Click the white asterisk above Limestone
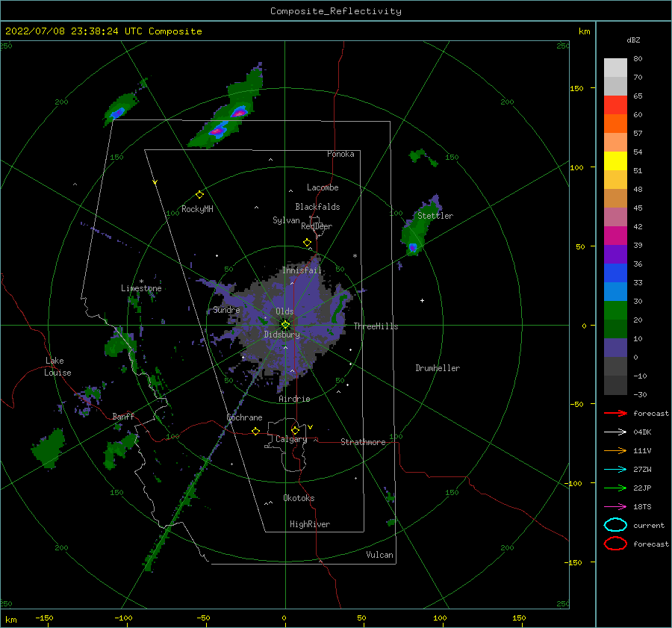This screenshot has height=628, width=672. [141, 282]
